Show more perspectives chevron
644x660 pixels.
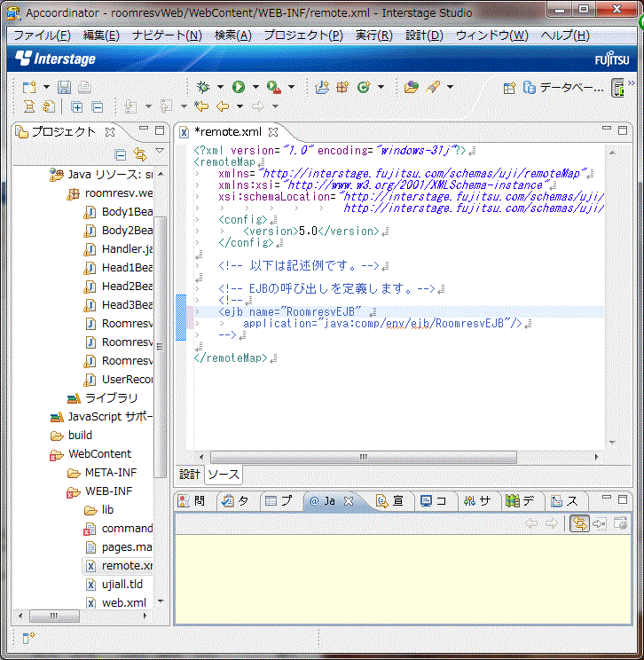tap(631, 83)
